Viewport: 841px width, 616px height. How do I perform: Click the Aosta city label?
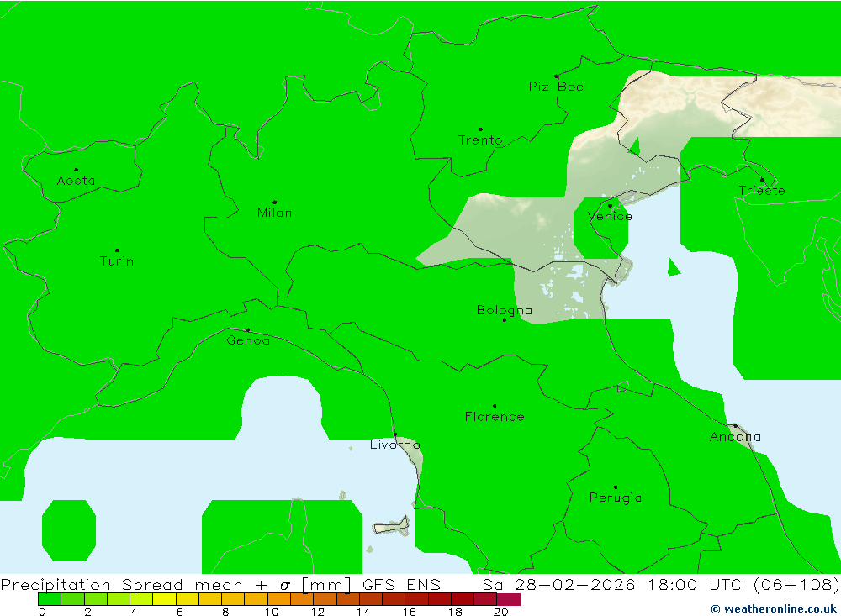(77, 181)
